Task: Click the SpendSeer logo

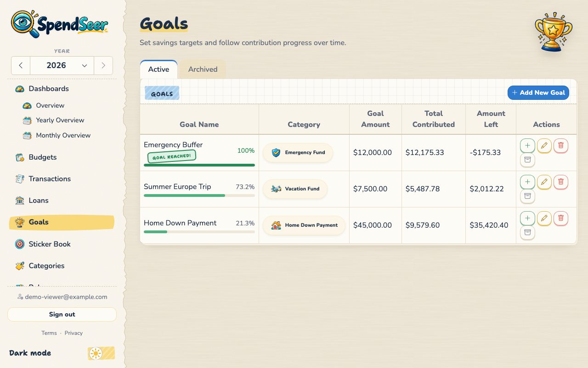Action: [60, 23]
